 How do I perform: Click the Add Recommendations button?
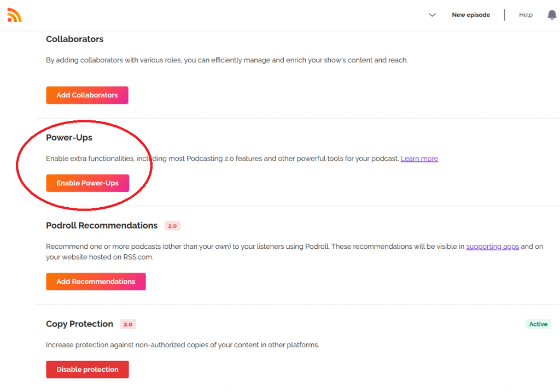[96, 282]
